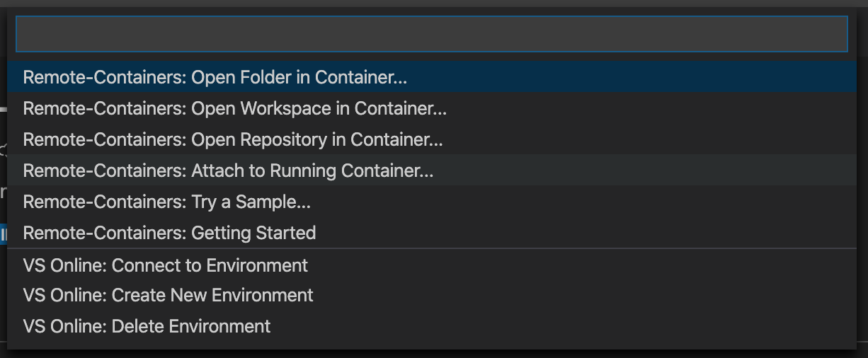The image size is (868, 358).
Task: Click the Connect to Environment entry
Action: 165,265
